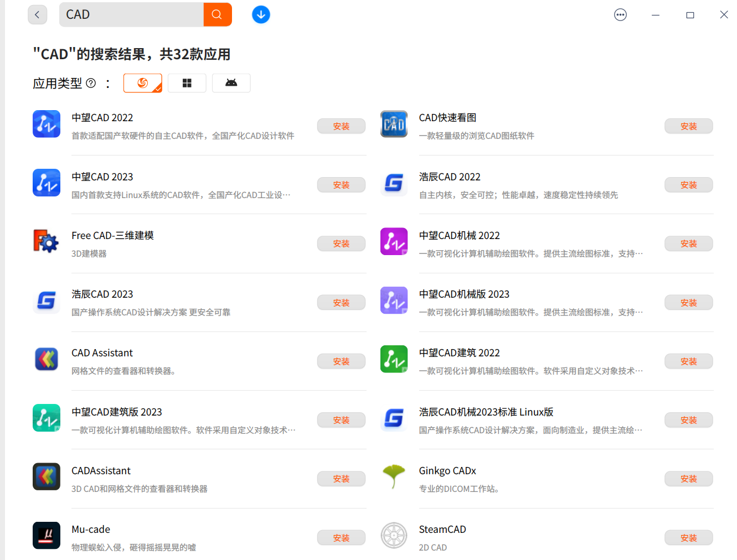
Task: Click the CAD Assistant colorful icon
Action: [47, 359]
